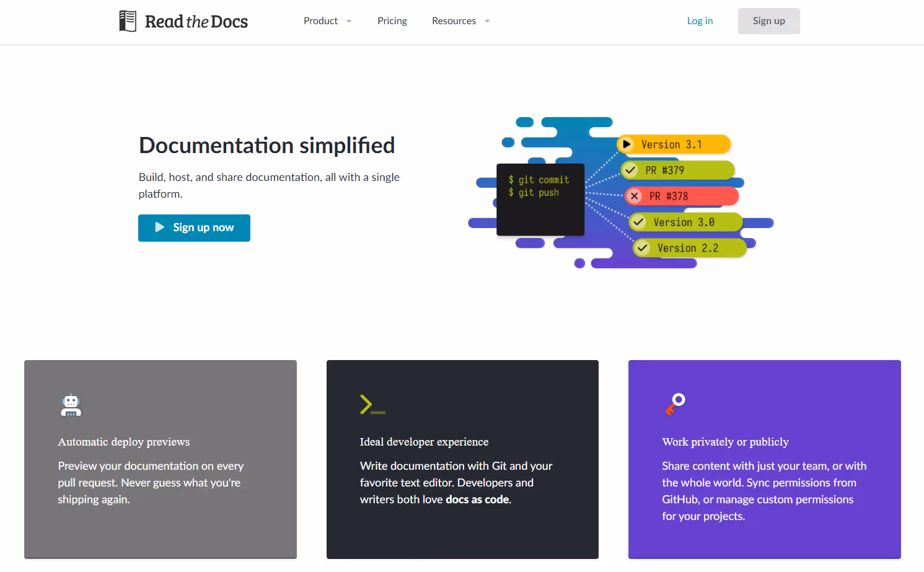Click the Version 3.1 play icon
The image size is (924, 572).
click(626, 144)
